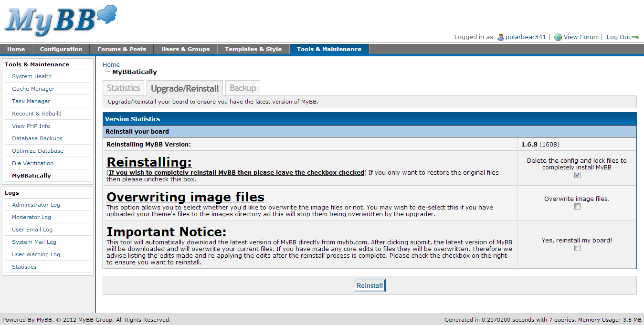Switch to the Statistics tab
Screen dimensions: 644x325
(124, 88)
